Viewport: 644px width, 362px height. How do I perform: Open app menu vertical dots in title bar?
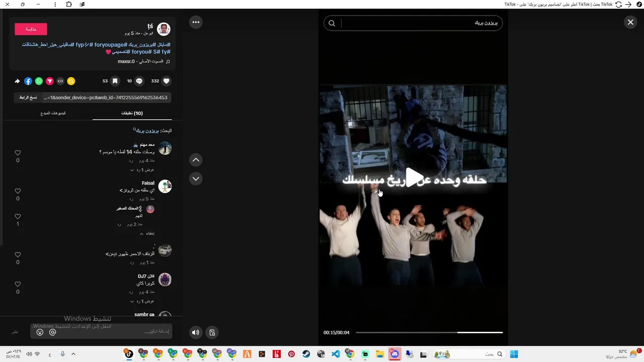click(x=55, y=5)
